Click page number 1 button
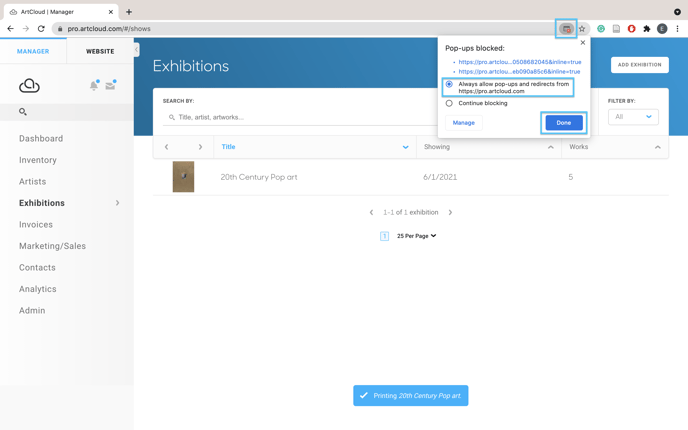This screenshot has height=430, width=688. pyautogui.click(x=384, y=236)
